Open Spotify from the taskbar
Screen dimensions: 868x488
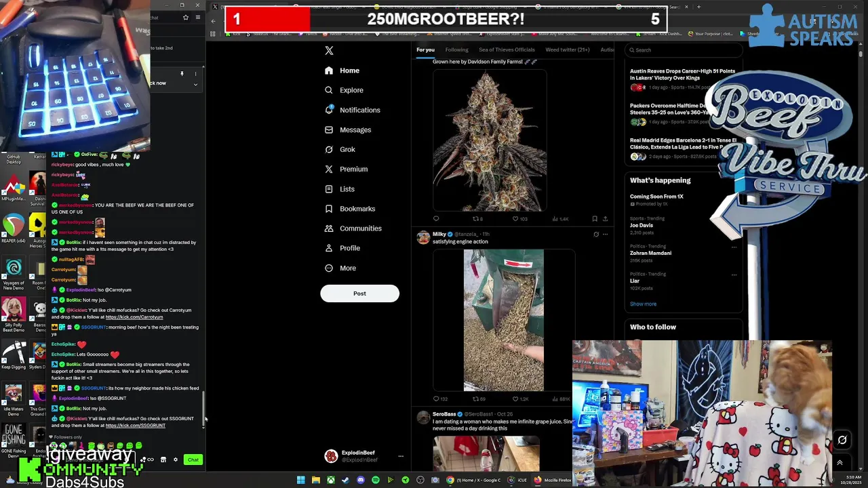(x=376, y=480)
